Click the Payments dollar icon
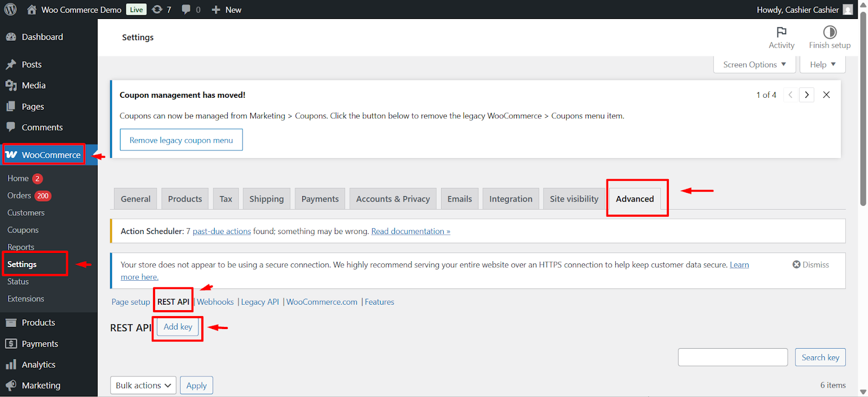This screenshot has width=868, height=397. pyautogui.click(x=11, y=344)
